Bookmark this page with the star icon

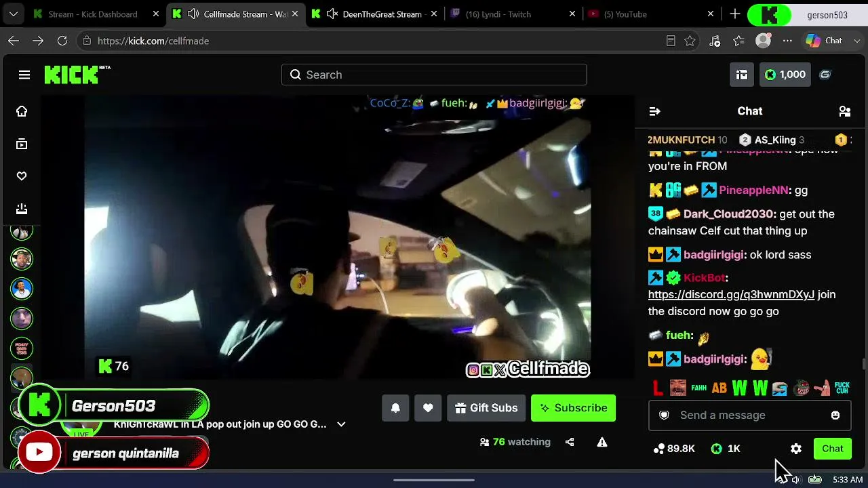click(690, 41)
